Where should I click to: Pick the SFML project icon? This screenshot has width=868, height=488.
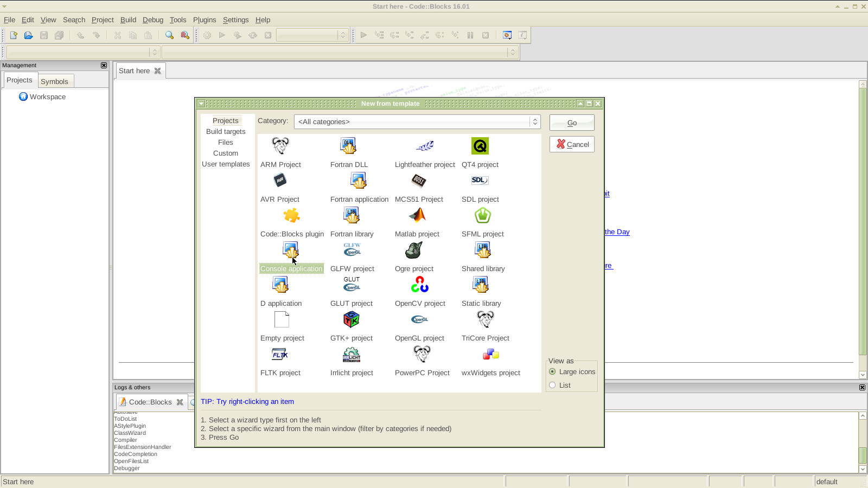point(483,215)
